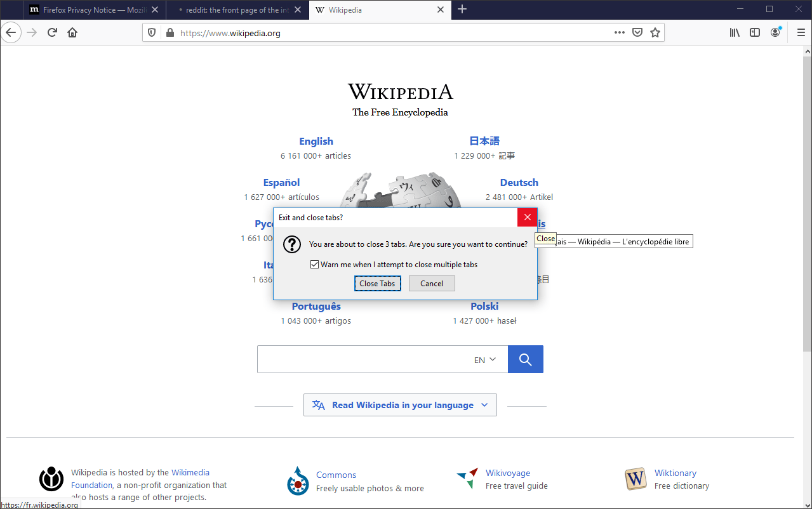Click the page vertical scrollbar
Screen dimensions: 812x509
(807, 254)
